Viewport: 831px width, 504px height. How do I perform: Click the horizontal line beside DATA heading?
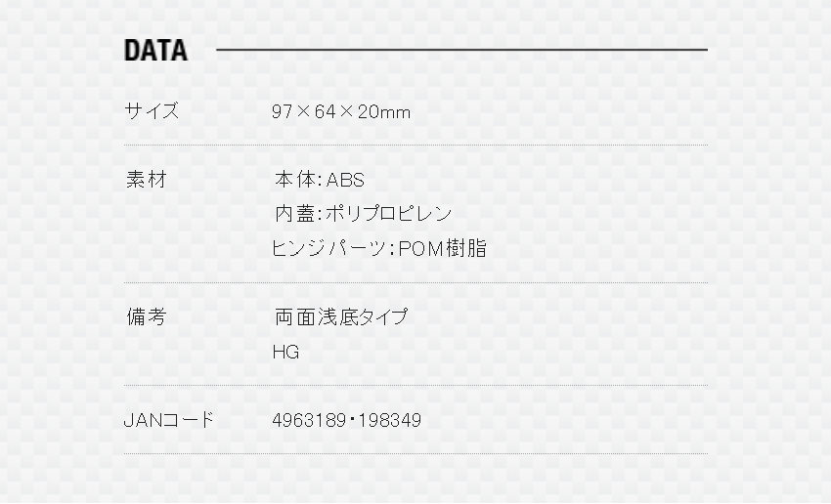point(461,50)
